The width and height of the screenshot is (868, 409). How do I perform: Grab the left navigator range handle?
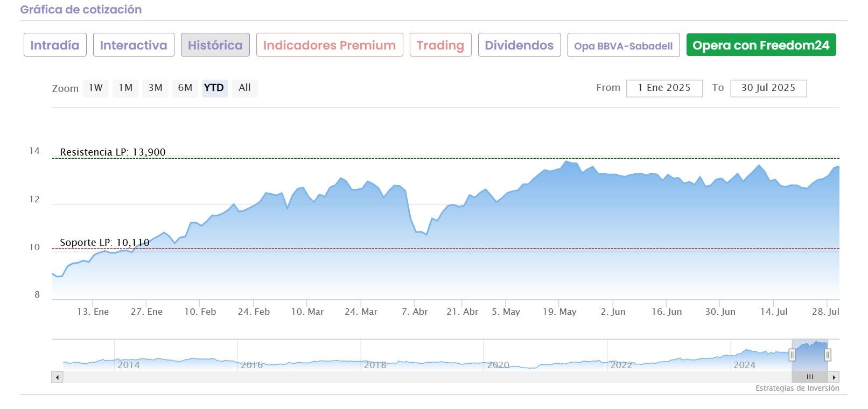point(792,355)
